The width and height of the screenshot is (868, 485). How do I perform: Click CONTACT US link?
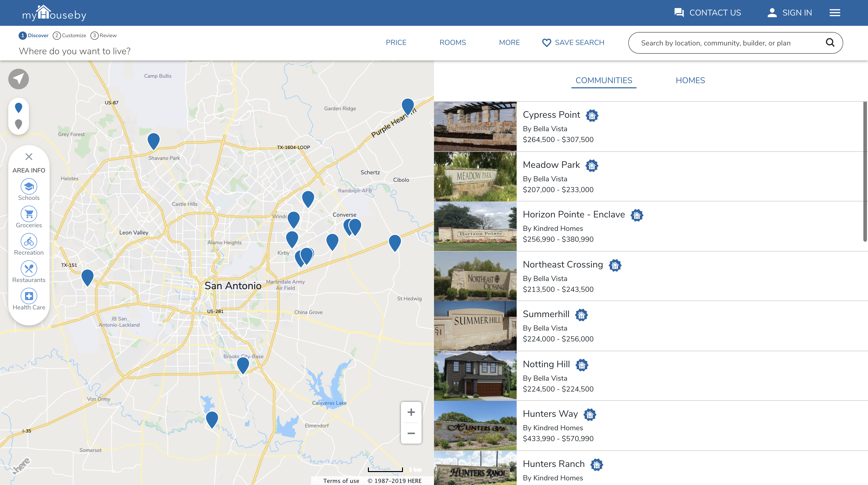[708, 13]
